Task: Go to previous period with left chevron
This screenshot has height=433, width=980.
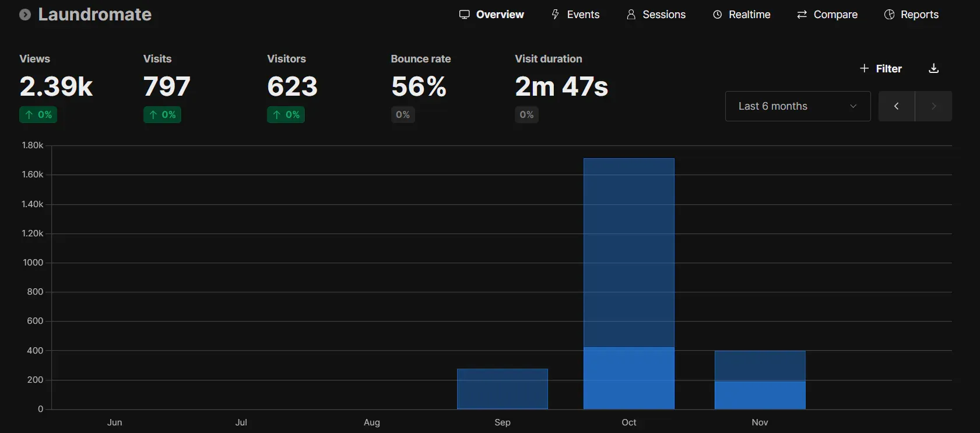Action: coord(896,106)
